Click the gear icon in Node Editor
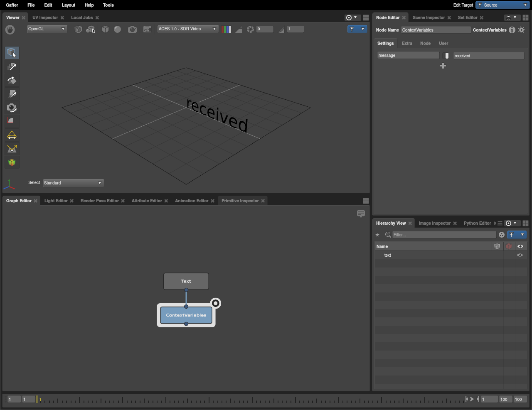 [x=522, y=30]
